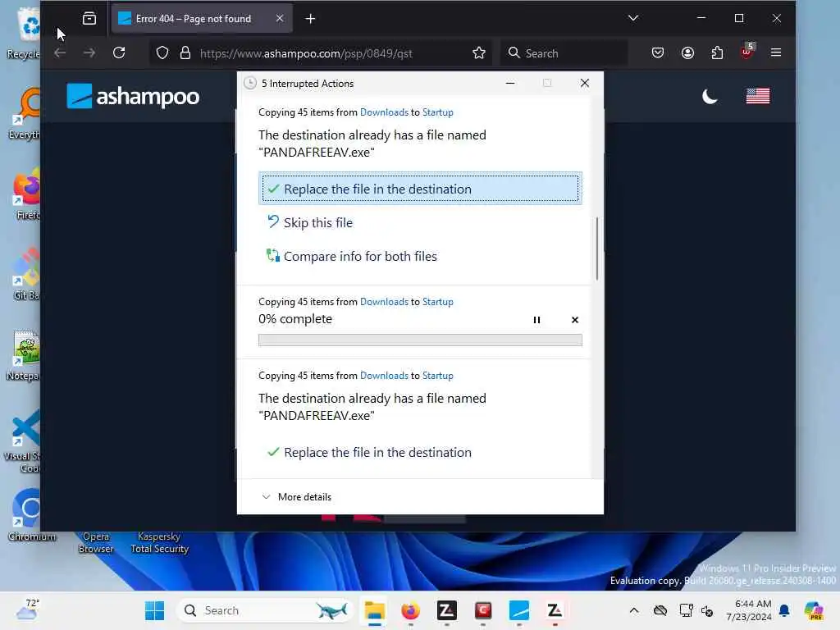Viewport: 840px width, 630px height.
Task: Click the cloud sync tray icon
Action: [660, 610]
